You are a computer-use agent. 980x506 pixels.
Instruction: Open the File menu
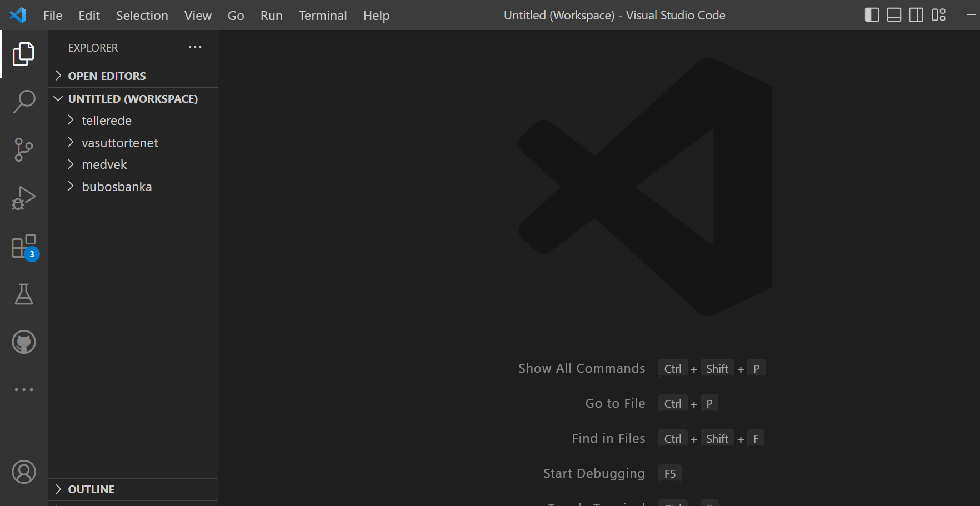(x=53, y=16)
